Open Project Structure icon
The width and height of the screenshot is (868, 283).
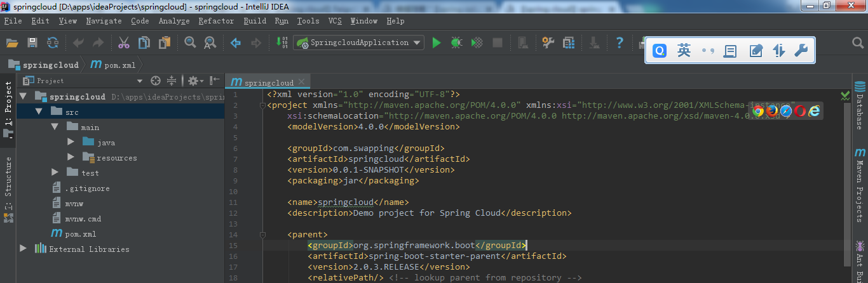(569, 43)
